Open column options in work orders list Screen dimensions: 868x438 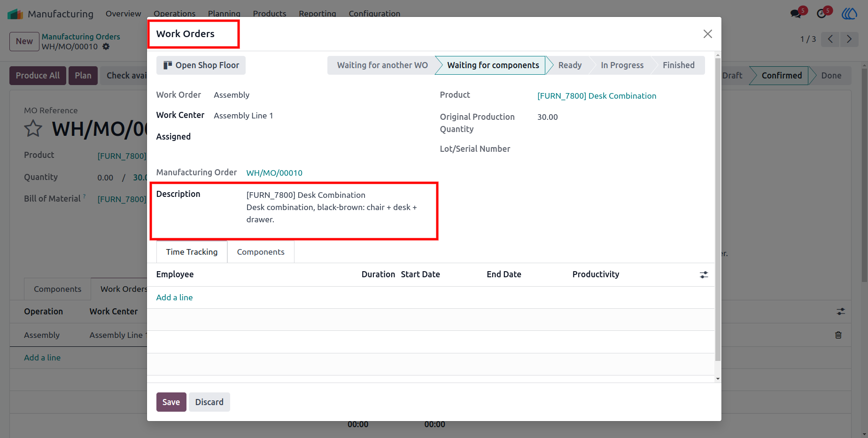tap(841, 312)
